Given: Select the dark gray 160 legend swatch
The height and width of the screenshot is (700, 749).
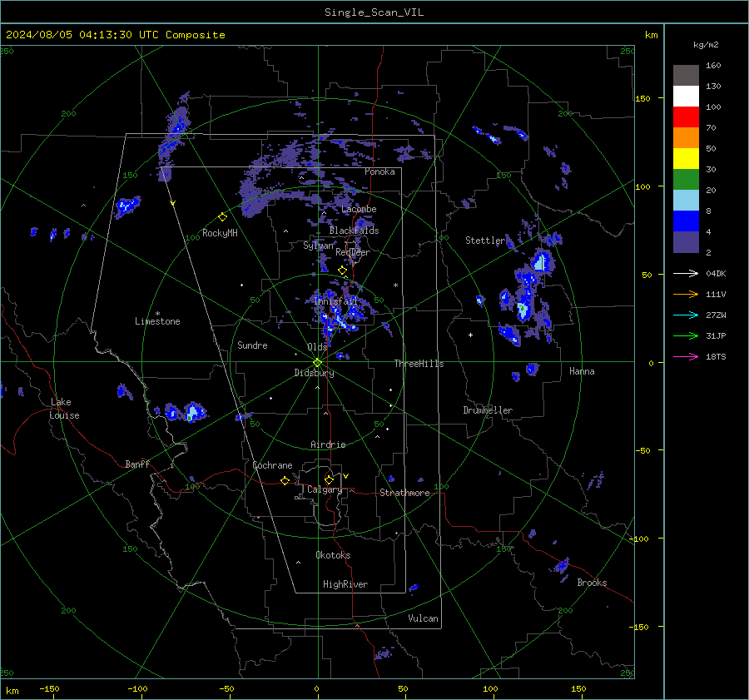Looking at the screenshot, I should click(686, 76).
